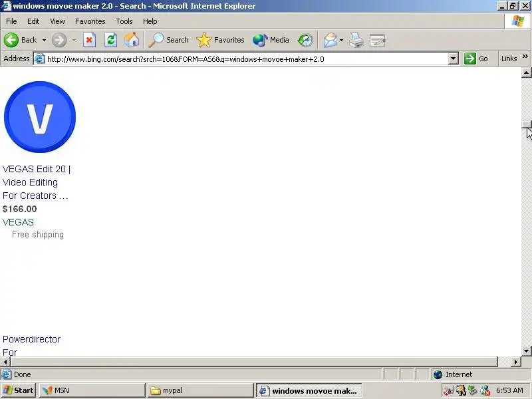Open the Favorites menu
Screen dimensions: 532x399
[x=90, y=21]
